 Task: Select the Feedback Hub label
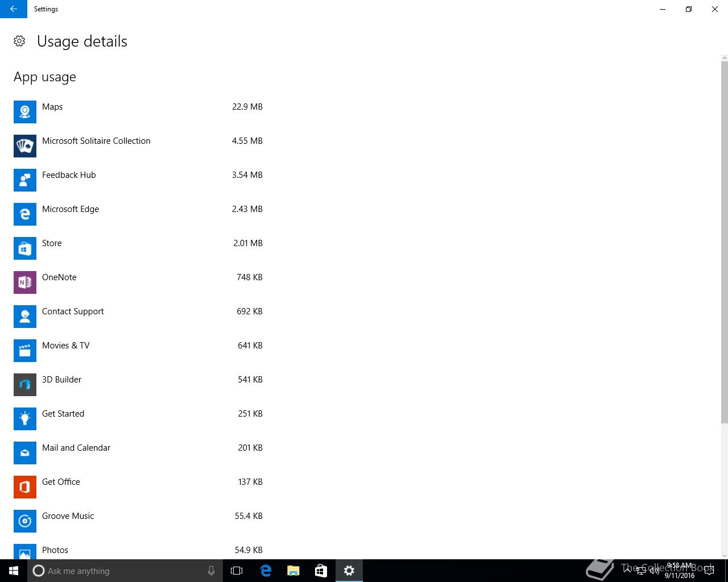pyautogui.click(x=69, y=175)
